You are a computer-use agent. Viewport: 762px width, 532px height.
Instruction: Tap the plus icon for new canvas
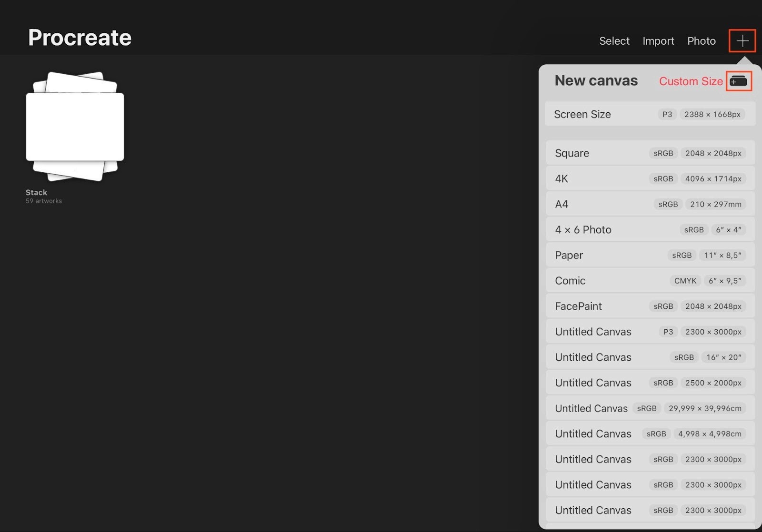[x=742, y=41]
